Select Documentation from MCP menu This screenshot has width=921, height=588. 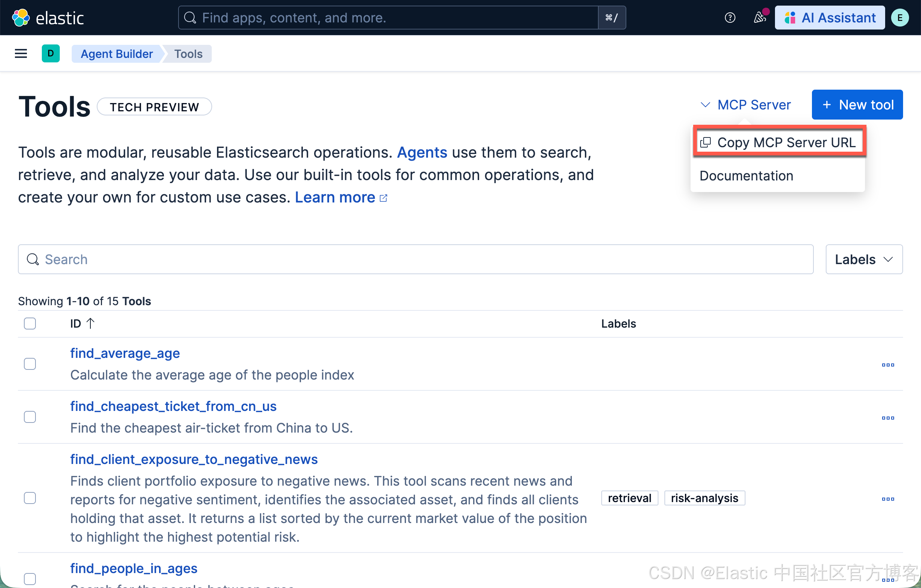click(x=746, y=176)
